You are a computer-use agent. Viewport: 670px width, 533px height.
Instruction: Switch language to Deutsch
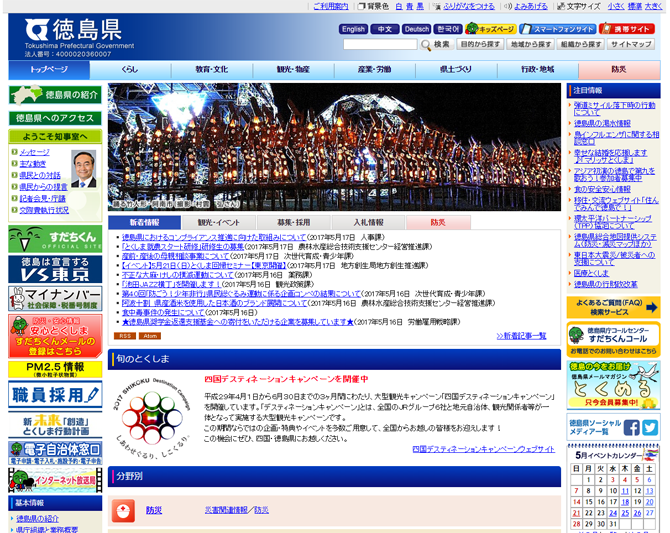coord(417,29)
